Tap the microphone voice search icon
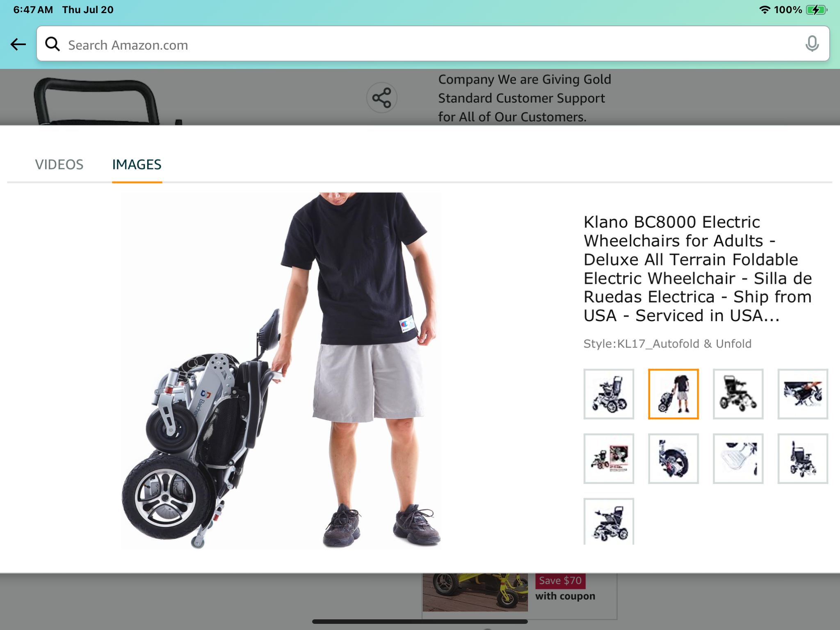The image size is (840, 630). tap(812, 44)
